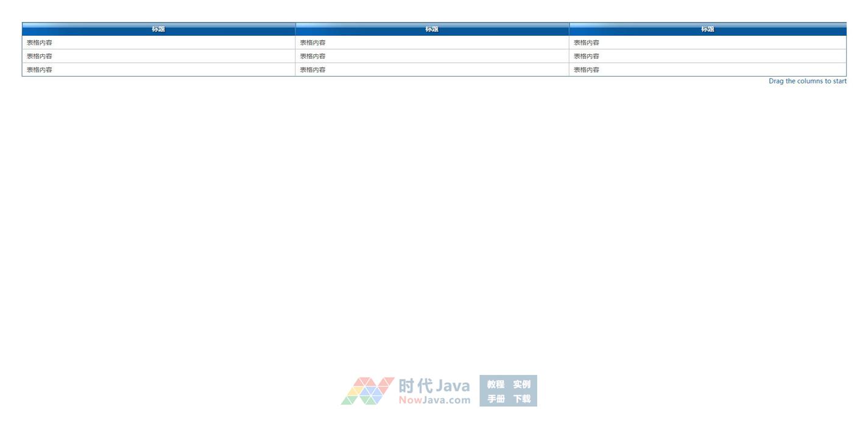
Task: Select second row, first column 表格内容 cell
Action: coord(40,56)
